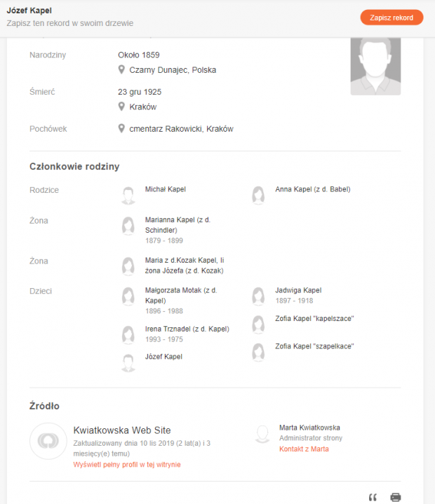Viewport: 435px width, 504px height.
Task: Click Jadwiga Kapel's avatar icon
Action: click(x=259, y=297)
